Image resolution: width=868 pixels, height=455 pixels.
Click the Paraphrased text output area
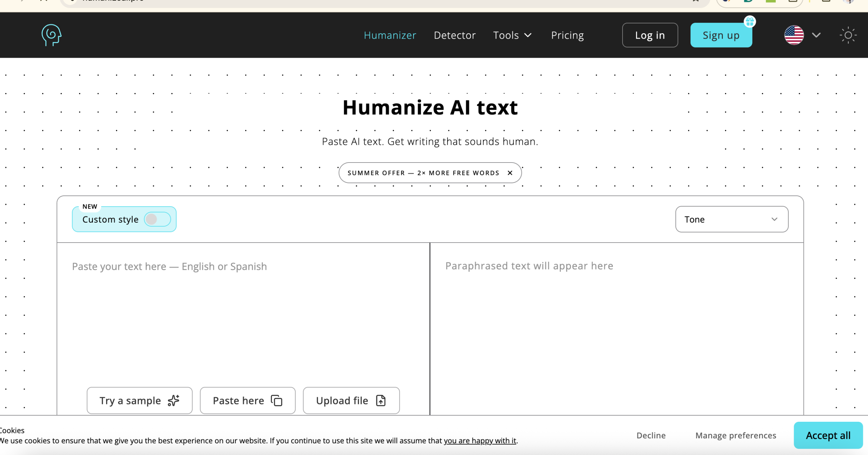(x=616, y=328)
